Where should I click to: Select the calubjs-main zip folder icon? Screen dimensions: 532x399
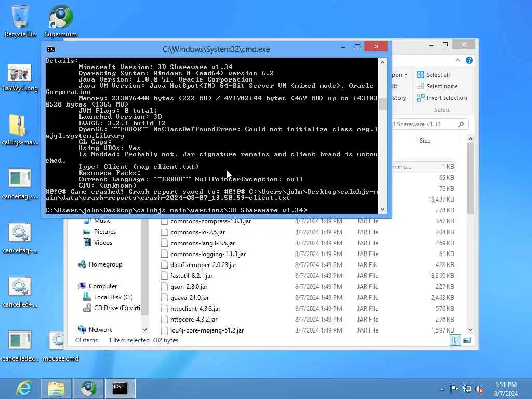[x=20, y=130]
